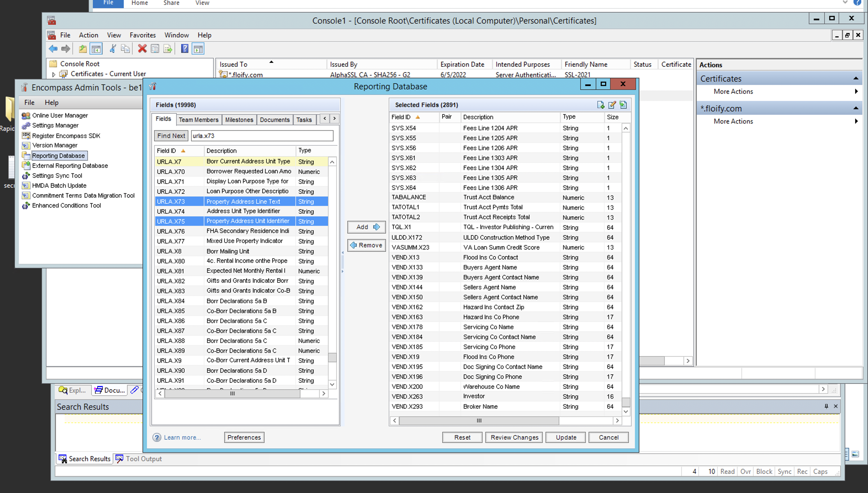Click the red X Delete toolbar icon
Screen dimensions: 868x493
[x=142, y=49]
